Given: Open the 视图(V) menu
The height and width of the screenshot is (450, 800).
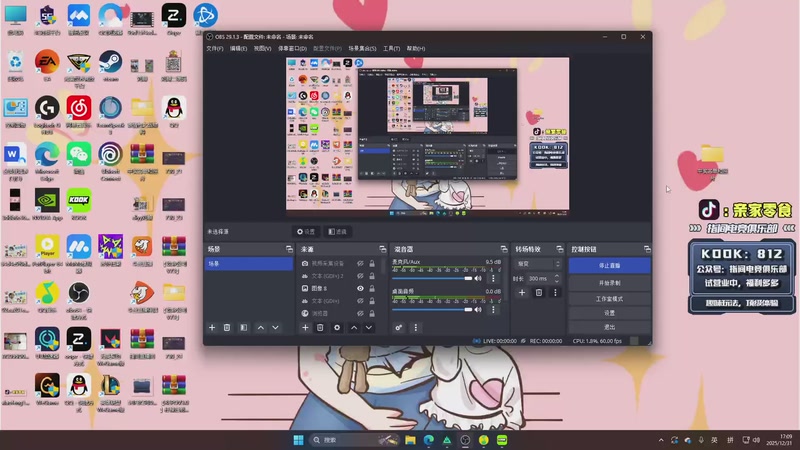Looking at the screenshot, I should (262, 48).
